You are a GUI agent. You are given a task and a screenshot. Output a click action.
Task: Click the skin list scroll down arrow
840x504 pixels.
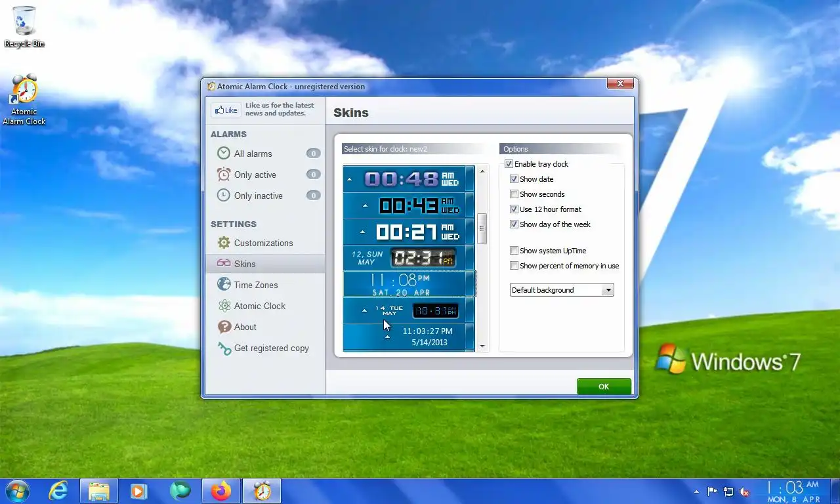(x=482, y=346)
